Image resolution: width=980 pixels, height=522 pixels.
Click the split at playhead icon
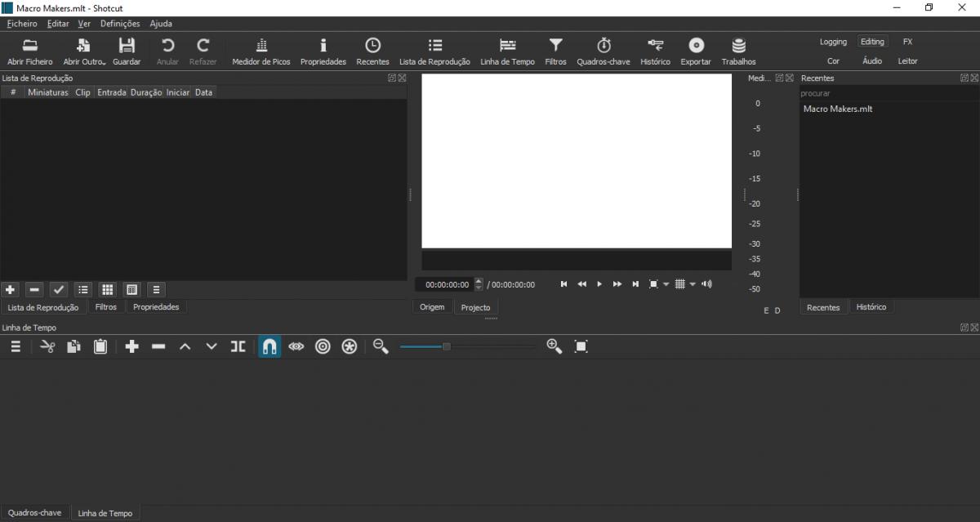pos(238,346)
